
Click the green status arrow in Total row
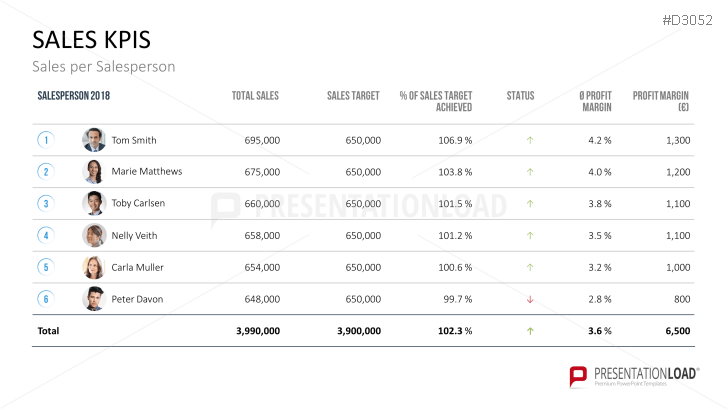(530, 330)
